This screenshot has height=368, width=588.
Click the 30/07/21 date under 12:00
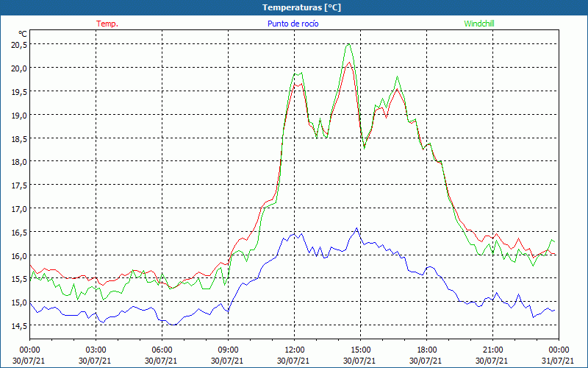point(293,361)
